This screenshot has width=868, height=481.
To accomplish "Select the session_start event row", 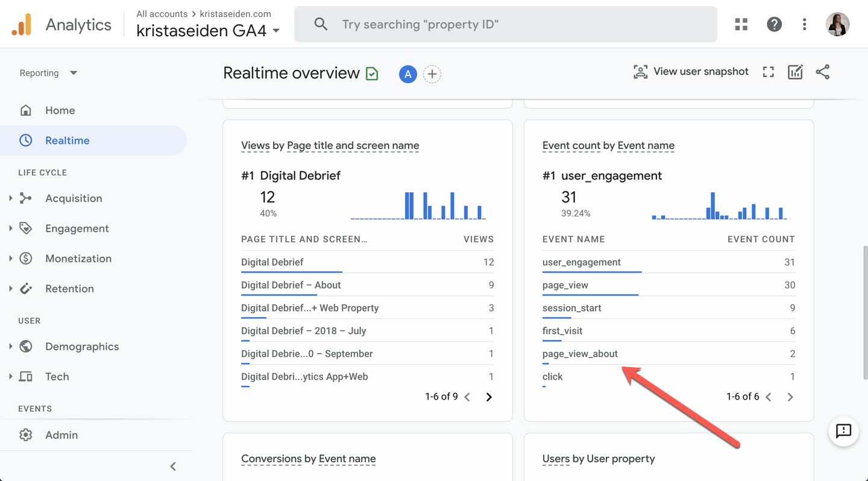I will tap(669, 308).
